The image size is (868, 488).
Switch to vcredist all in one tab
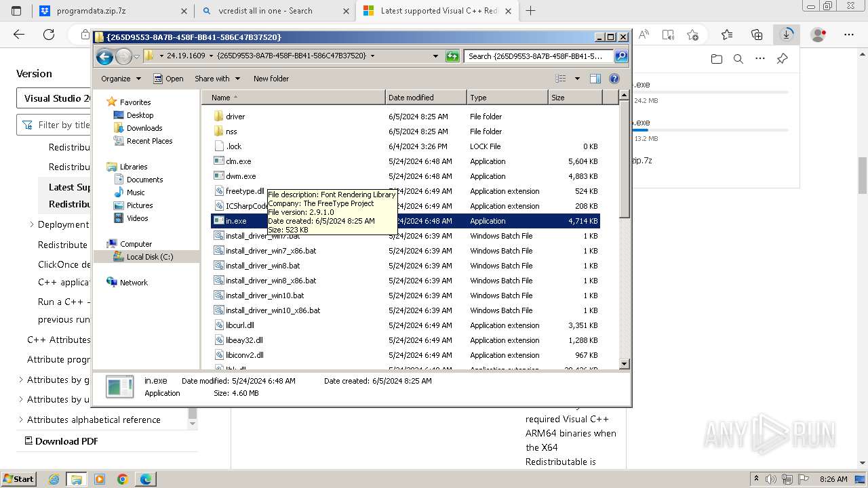click(x=275, y=11)
